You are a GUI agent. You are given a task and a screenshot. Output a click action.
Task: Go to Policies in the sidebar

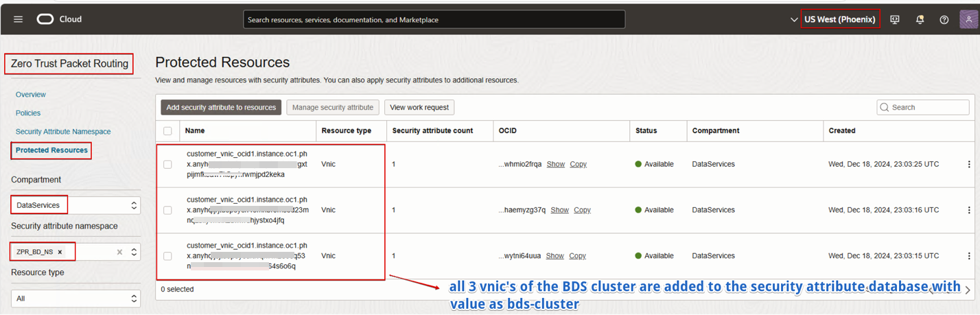click(28, 113)
